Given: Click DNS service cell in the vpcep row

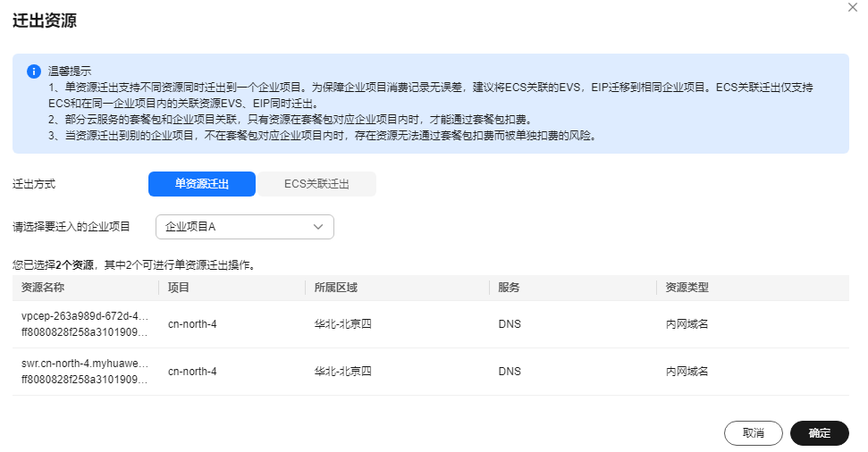Looking at the screenshot, I should (510, 324).
